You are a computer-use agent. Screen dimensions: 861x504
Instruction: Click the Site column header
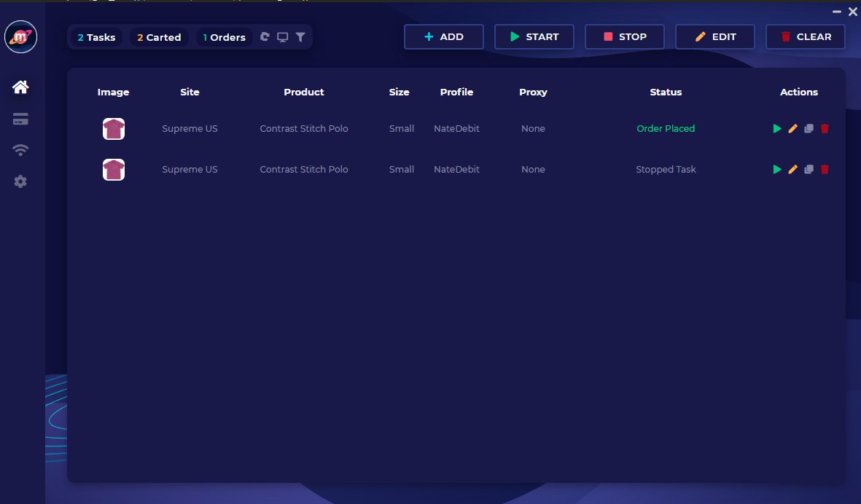click(x=190, y=92)
